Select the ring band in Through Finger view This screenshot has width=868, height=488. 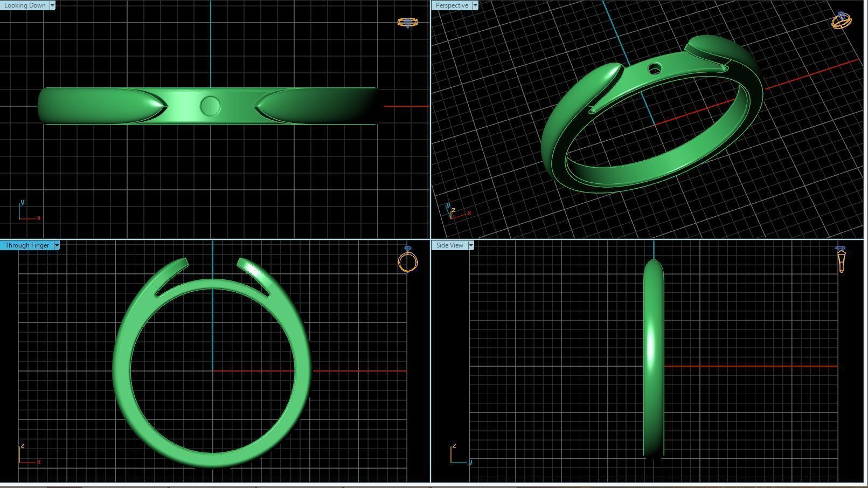point(122,372)
